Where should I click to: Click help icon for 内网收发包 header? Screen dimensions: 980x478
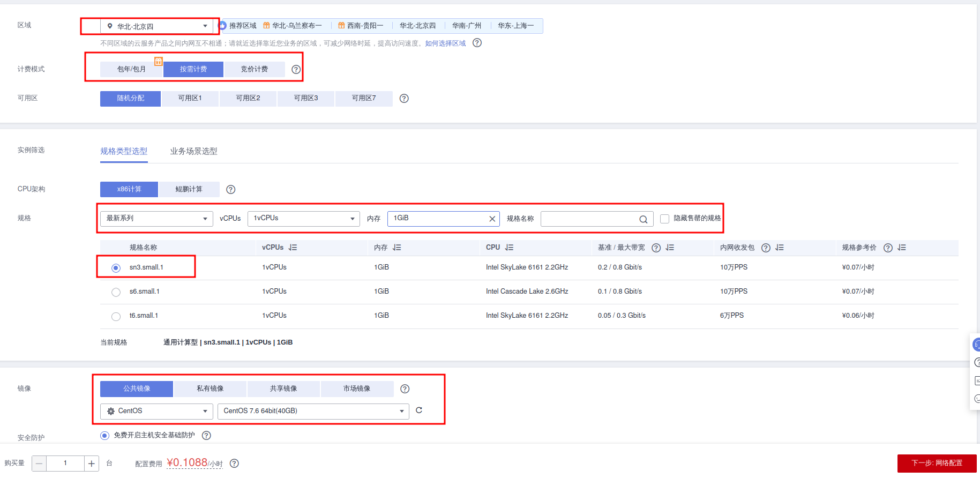coord(766,248)
